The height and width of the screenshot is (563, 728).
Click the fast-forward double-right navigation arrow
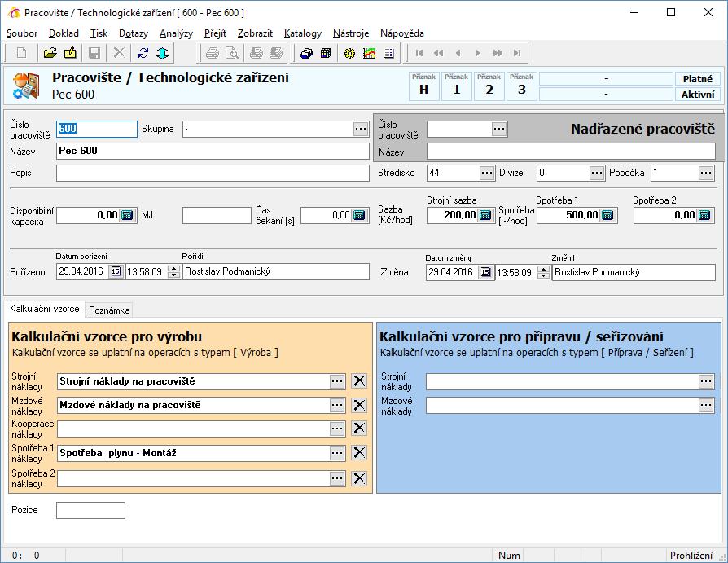click(498, 53)
